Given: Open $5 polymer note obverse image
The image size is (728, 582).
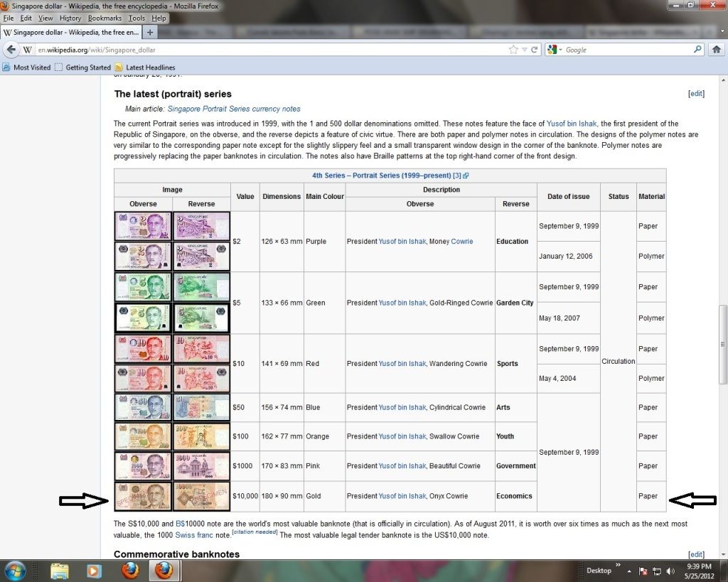Looking at the screenshot, I should 143,318.
